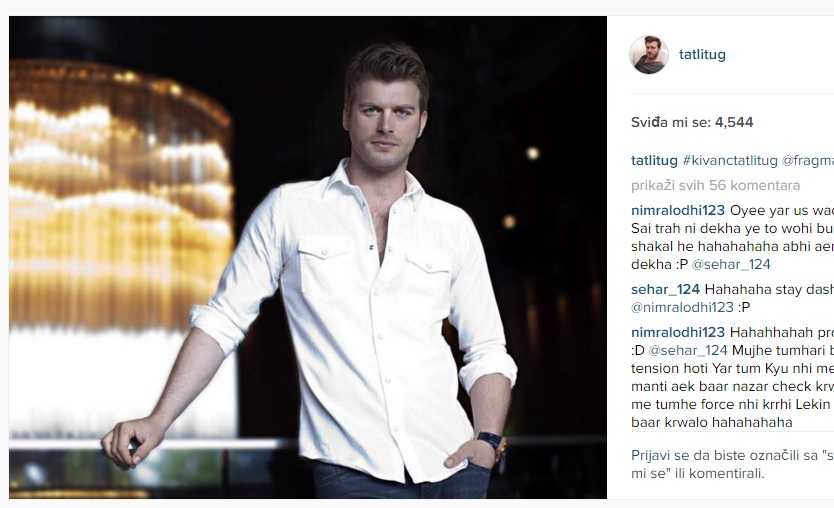Open sehar_124 username on 'Hahahaha stay' comment
The height and width of the screenshot is (508, 834).
[x=665, y=289]
